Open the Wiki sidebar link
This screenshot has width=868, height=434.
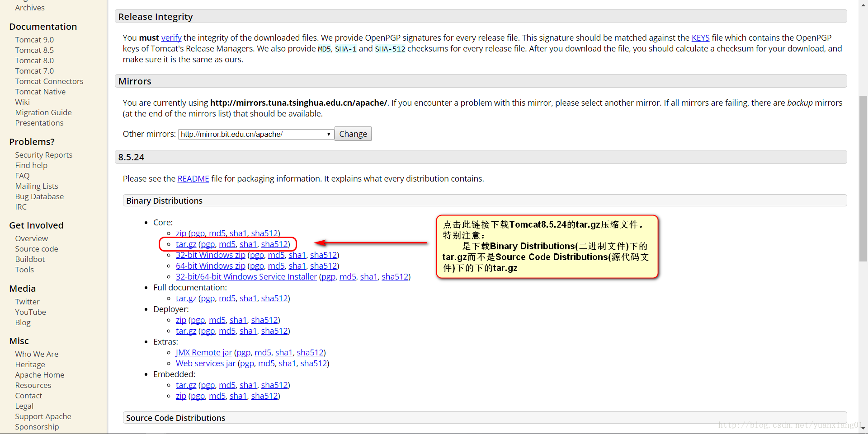pyautogui.click(x=22, y=102)
